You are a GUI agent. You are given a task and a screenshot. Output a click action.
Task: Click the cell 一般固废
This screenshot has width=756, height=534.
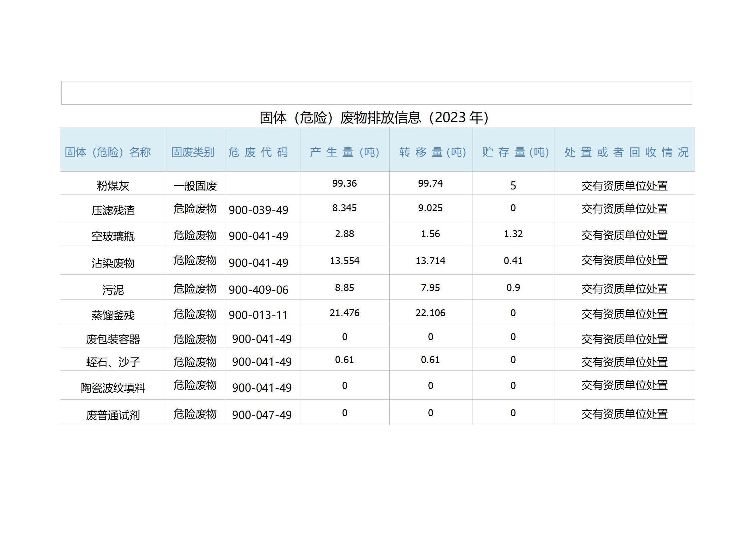coord(195,186)
